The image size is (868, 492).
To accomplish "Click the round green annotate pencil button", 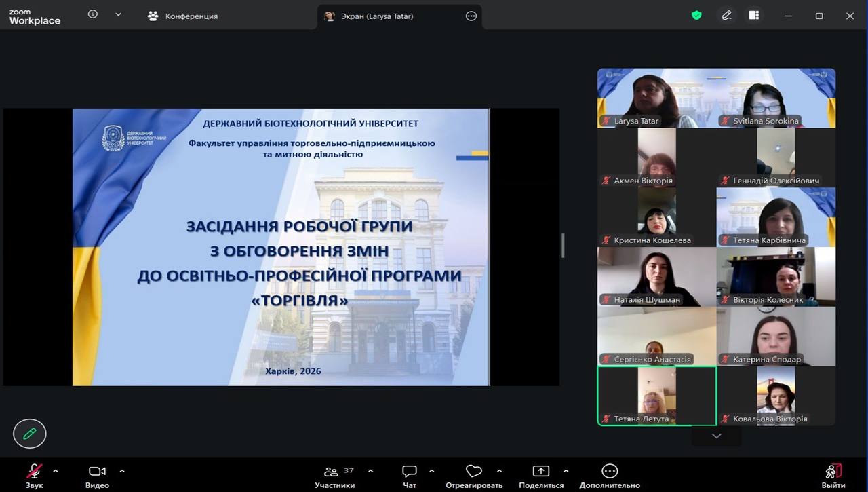I will (x=29, y=433).
